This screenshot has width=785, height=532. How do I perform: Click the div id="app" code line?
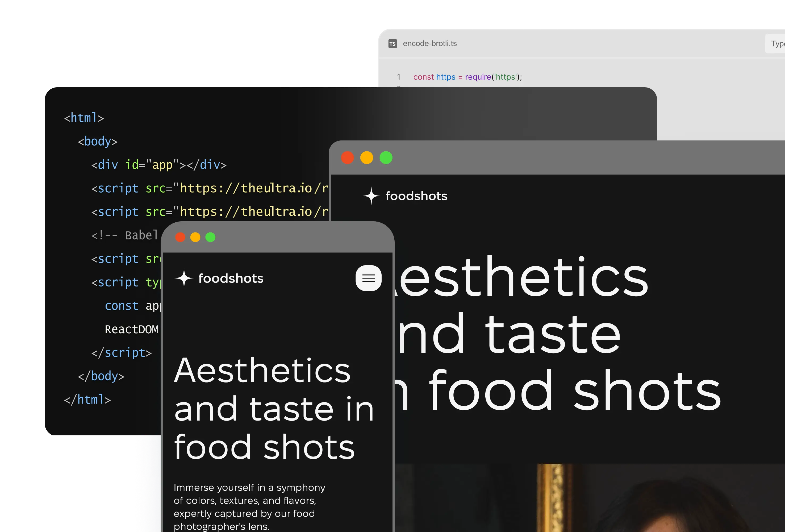click(x=159, y=165)
